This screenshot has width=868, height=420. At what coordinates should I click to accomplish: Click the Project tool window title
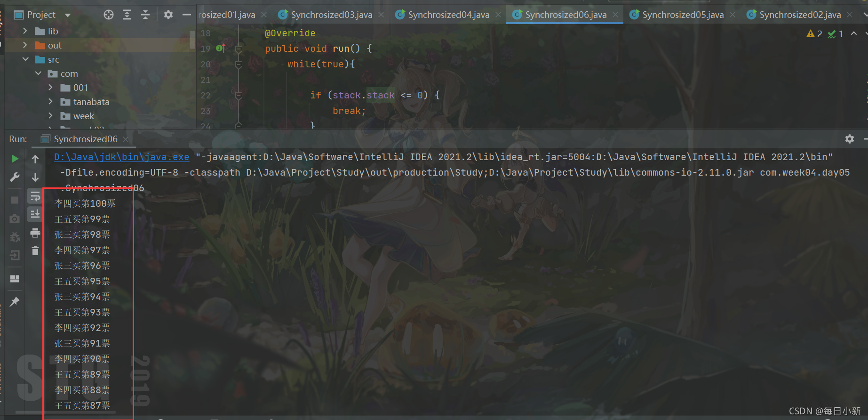[x=41, y=15]
